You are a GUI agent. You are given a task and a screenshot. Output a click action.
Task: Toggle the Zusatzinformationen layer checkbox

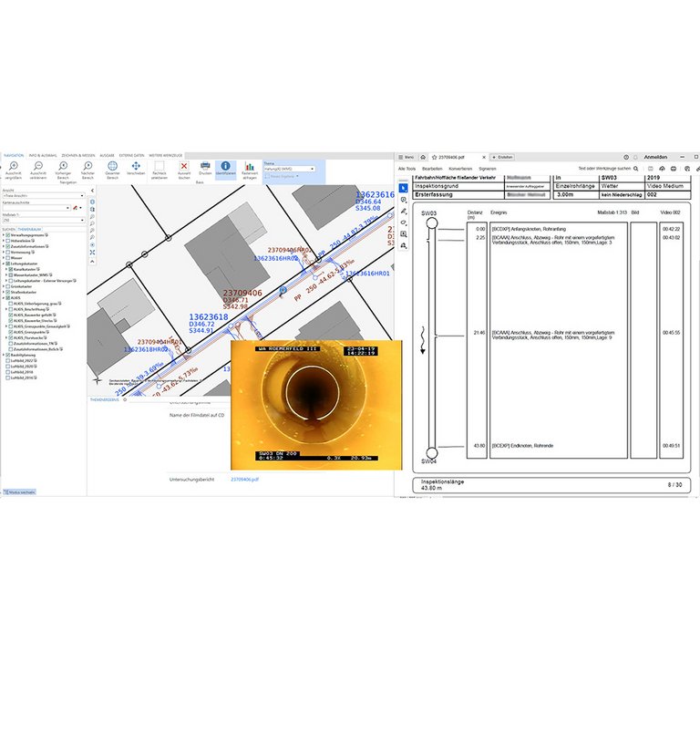[7, 246]
